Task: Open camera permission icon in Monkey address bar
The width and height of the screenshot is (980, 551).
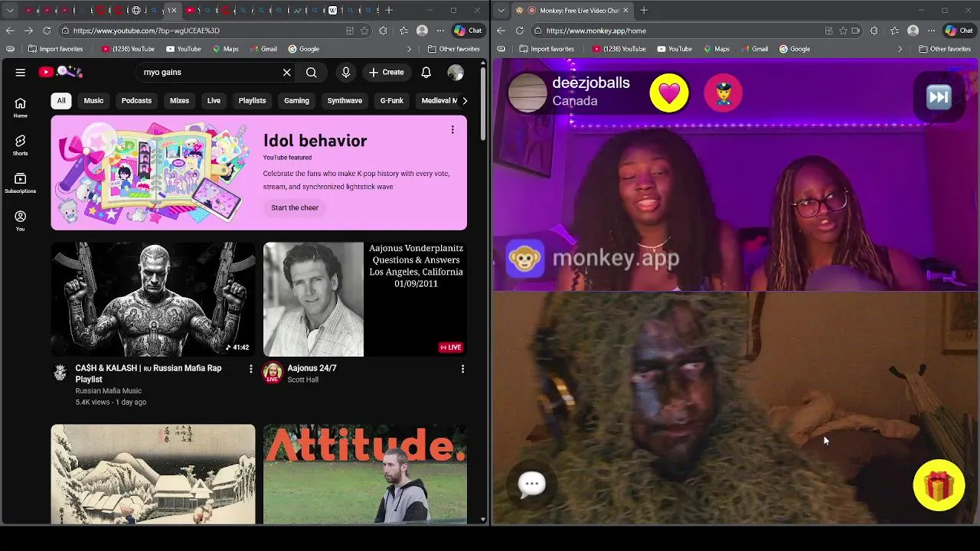Action: click(855, 31)
